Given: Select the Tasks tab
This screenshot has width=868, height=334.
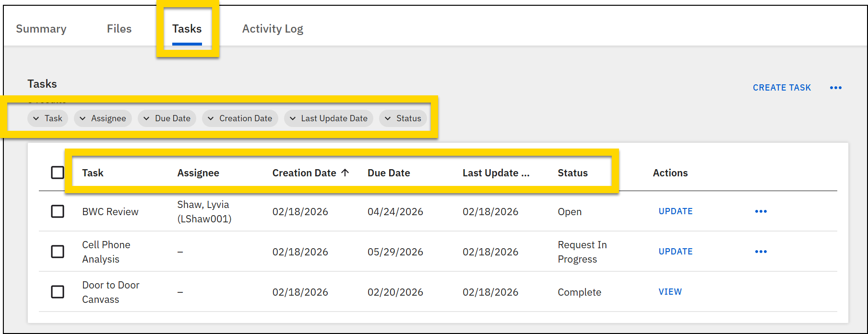Looking at the screenshot, I should coord(187,29).
